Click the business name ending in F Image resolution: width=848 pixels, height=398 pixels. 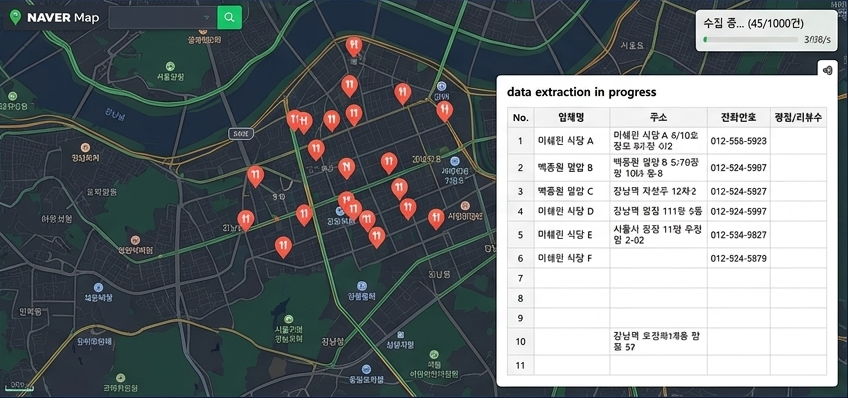[565, 258]
